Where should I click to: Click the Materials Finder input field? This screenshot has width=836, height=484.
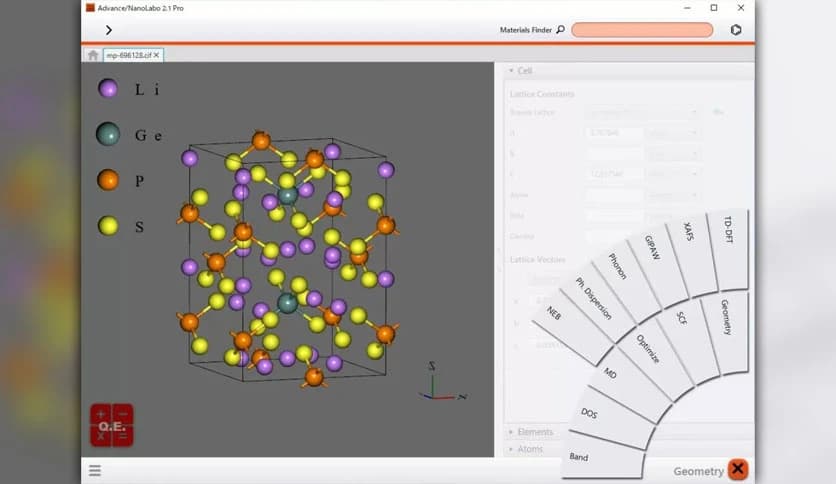[642, 30]
